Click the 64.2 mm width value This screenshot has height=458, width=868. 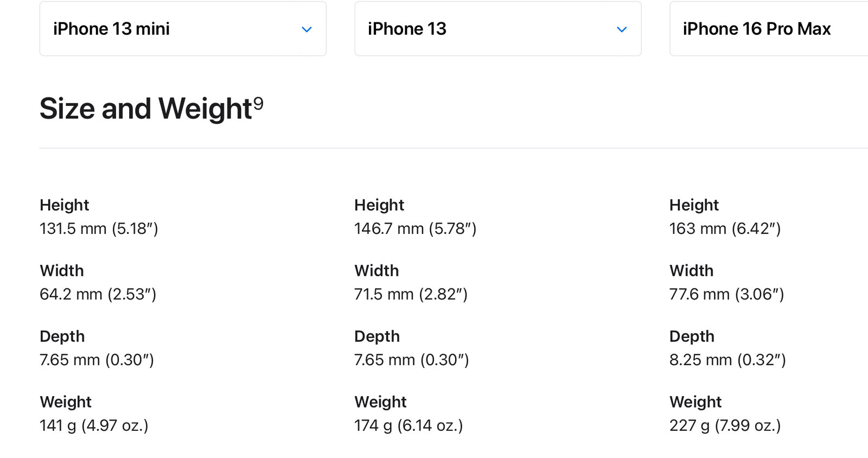pos(98,294)
